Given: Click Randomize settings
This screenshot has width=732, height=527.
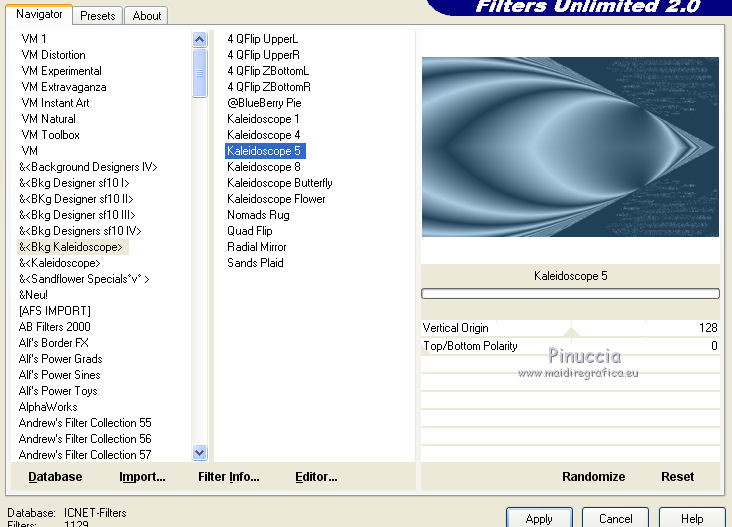Looking at the screenshot, I should tap(593, 477).
